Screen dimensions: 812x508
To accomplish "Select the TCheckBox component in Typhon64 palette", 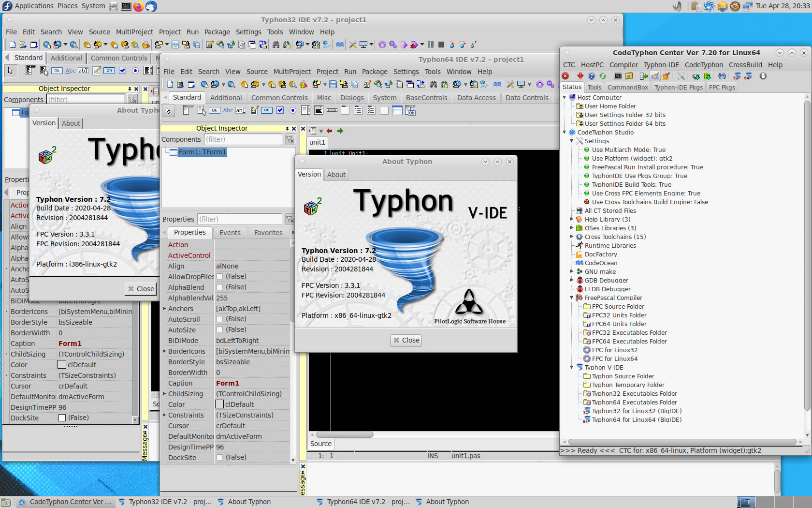I will click(280, 110).
